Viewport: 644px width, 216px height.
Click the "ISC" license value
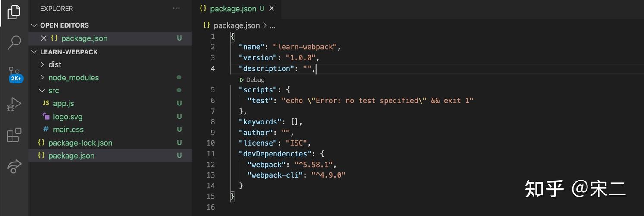point(296,143)
